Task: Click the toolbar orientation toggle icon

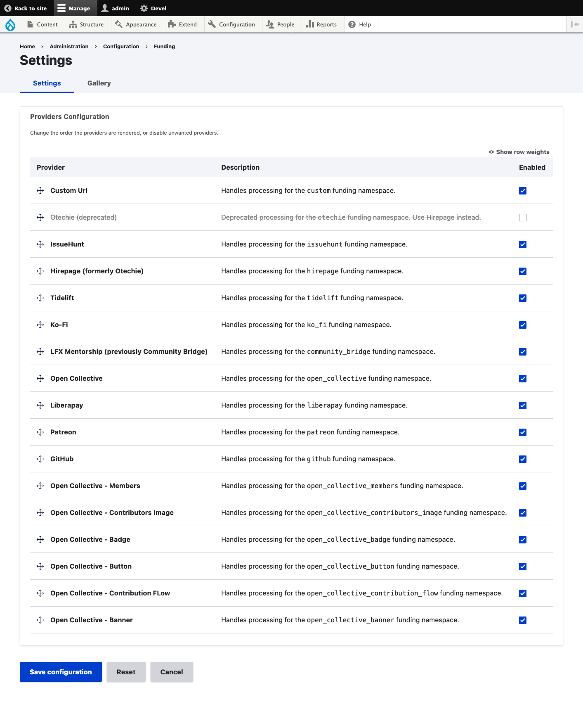Action: 575,24
